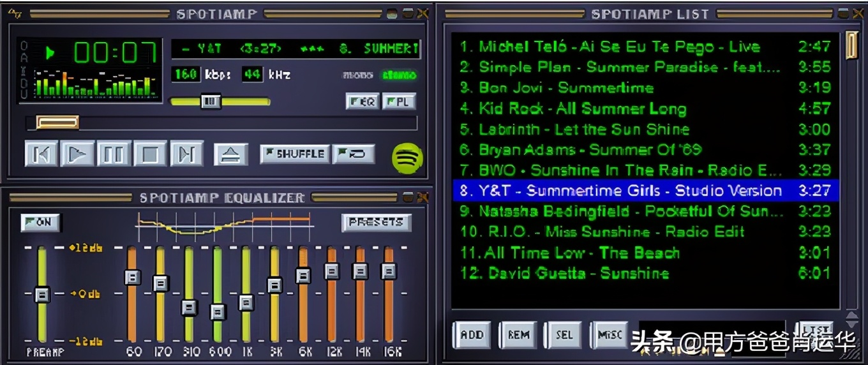Select David Guetta - Sunshine track

point(646,273)
